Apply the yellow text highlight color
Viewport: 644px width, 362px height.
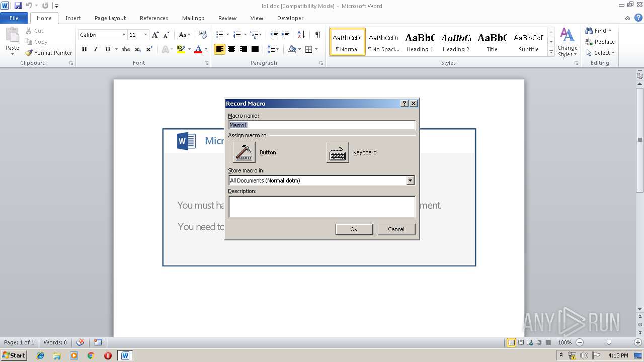(181, 49)
